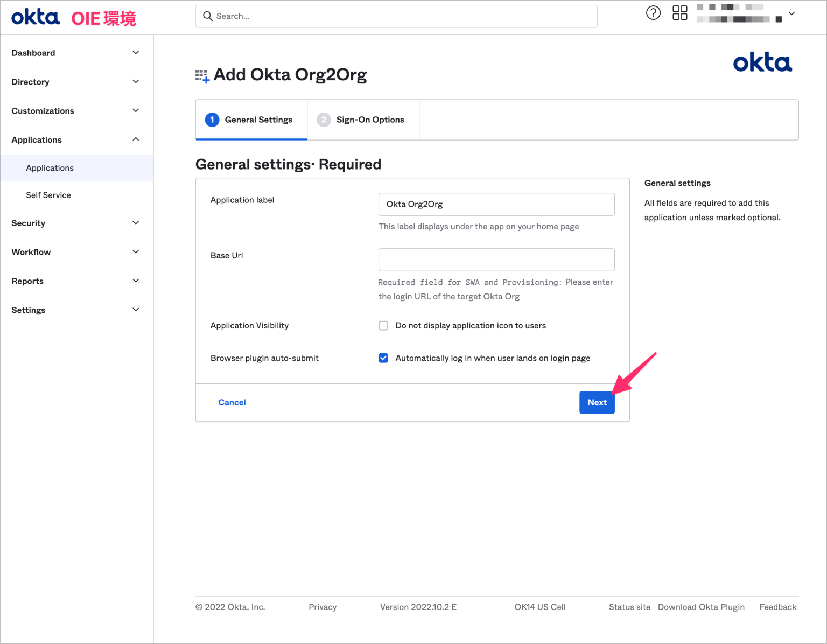Open the search magnifier field
This screenshot has width=827, height=644.
tap(208, 16)
